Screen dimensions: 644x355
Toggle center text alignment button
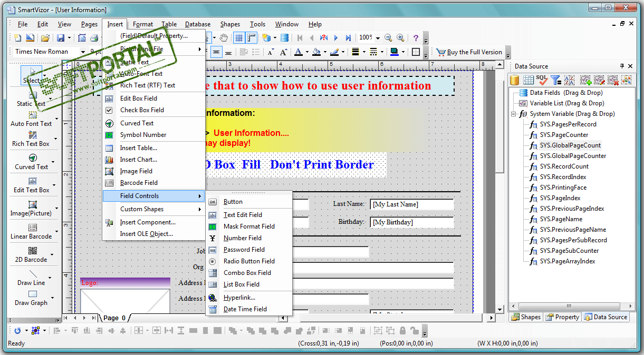216,52
